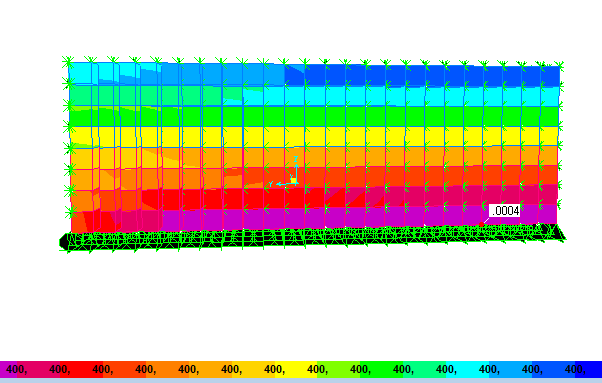Select the cyan Z axis arrow
This screenshot has height=383, width=602.
[296, 169]
